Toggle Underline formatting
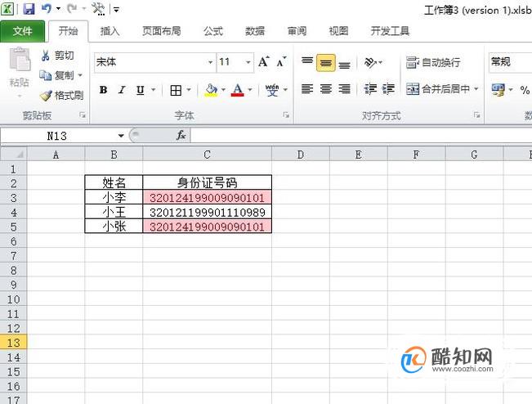This screenshot has width=532, height=404. coord(140,90)
